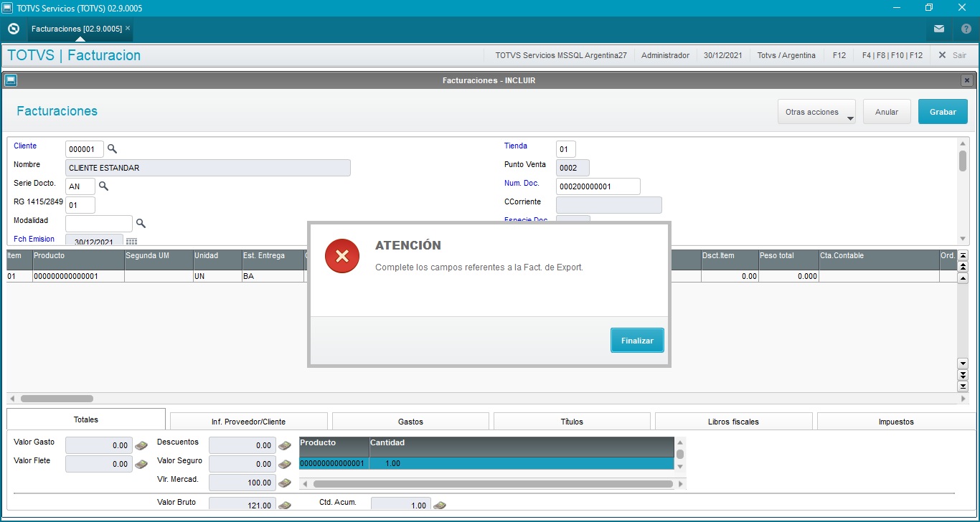980x522 pixels.
Task: Open the Otras acciones dropdown
Action: [816, 112]
